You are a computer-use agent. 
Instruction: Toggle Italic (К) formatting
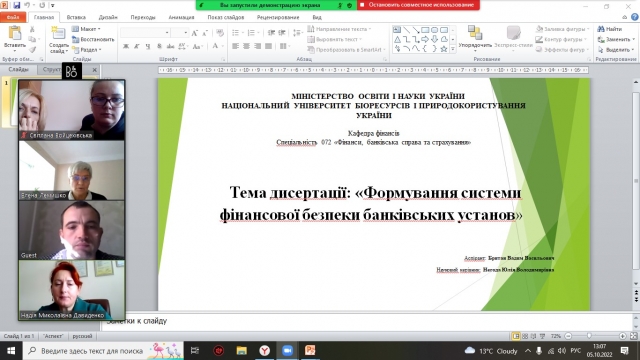[137, 46]
